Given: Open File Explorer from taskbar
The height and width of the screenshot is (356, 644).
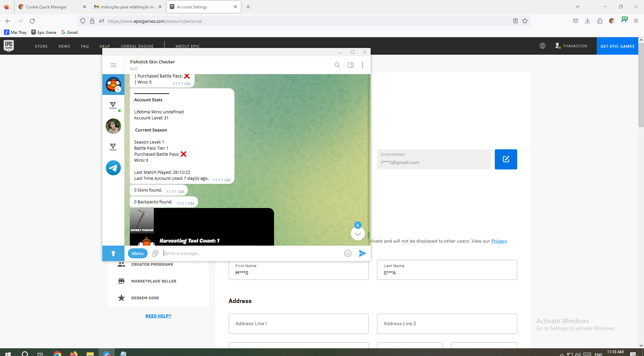Looking at the screenshot, I should pyautogui.click(x=90, y=353).
